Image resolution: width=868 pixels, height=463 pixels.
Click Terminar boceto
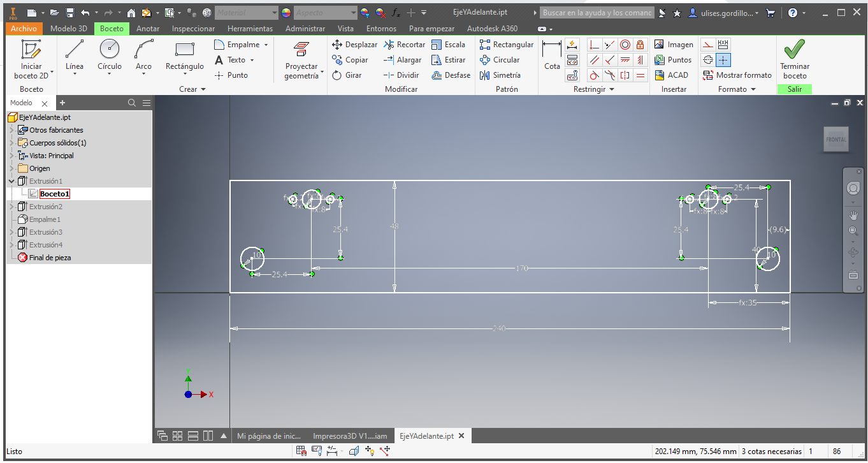point(795,59)
